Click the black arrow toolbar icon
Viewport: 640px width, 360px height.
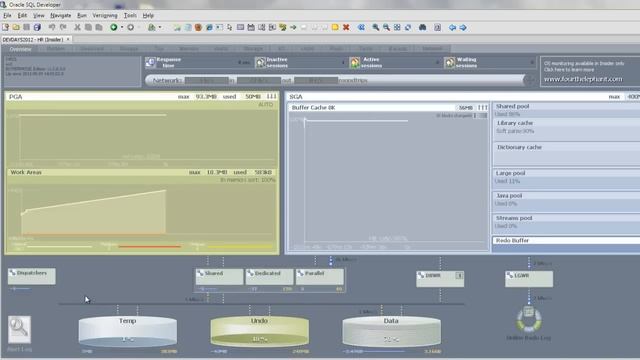[x=293, y=27]
